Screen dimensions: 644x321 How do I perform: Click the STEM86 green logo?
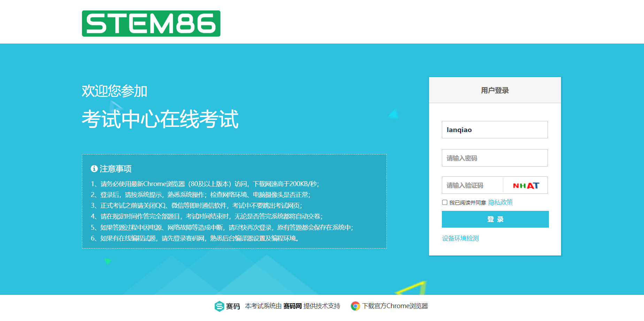151,23
